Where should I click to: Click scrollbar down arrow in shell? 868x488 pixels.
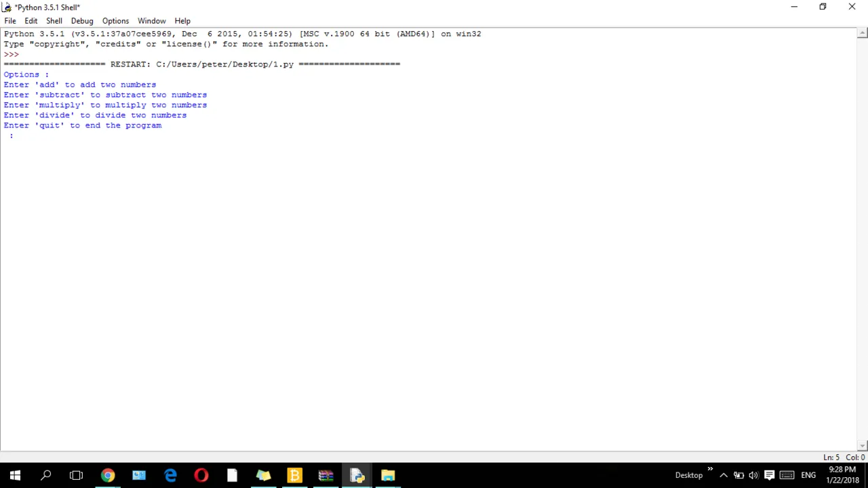pyautogui.click(x=863, y=446)
